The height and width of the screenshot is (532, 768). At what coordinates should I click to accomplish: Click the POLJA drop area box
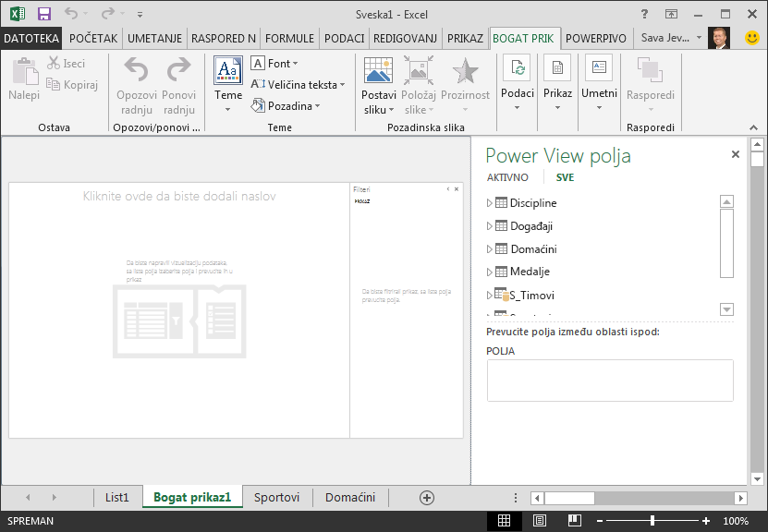(610, 381)
